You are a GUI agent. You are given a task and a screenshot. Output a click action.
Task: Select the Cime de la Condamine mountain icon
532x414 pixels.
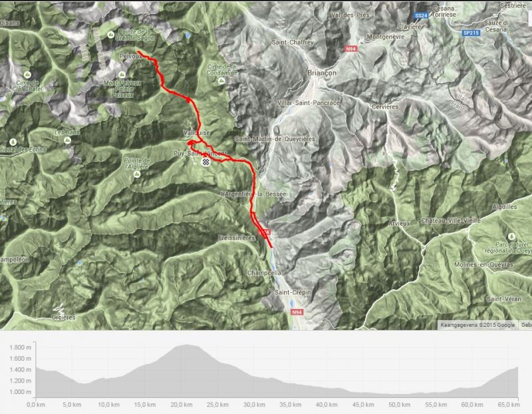(x=221, y=81)
